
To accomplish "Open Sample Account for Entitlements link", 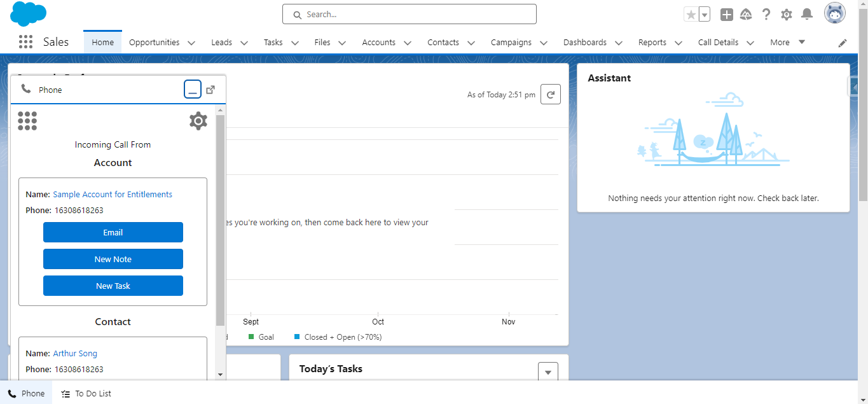I will point(113,194).
